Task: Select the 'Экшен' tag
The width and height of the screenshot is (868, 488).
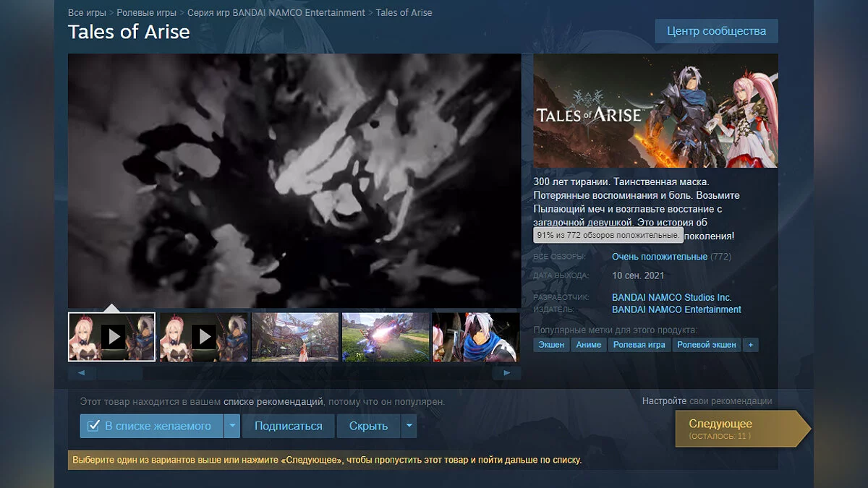Action: pyautogui.click(x=551, y=345)
